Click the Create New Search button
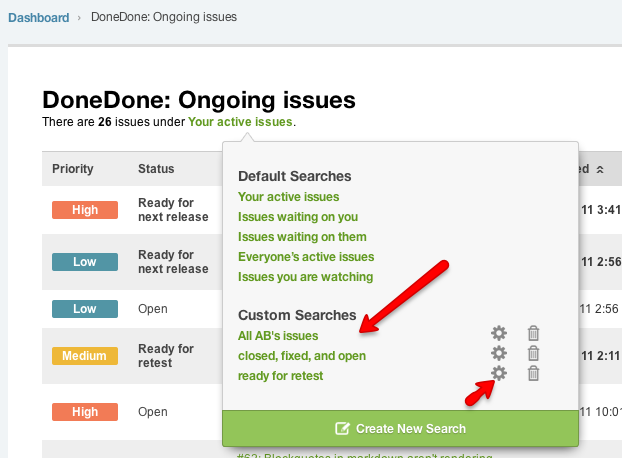 400,428
